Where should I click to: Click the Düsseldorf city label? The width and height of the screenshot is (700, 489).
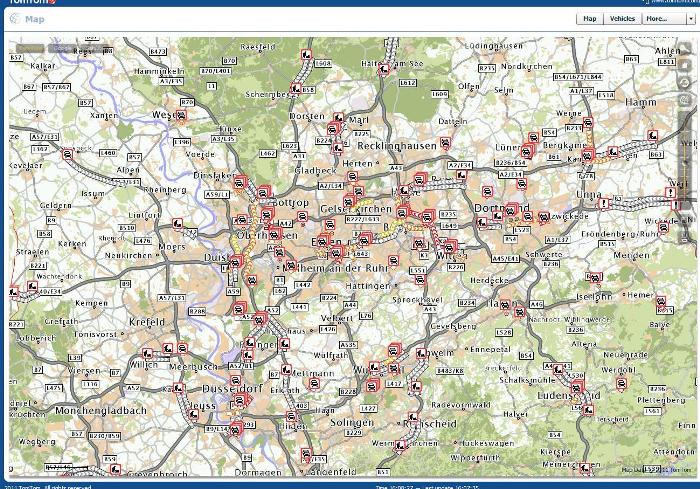pos(232,389)
